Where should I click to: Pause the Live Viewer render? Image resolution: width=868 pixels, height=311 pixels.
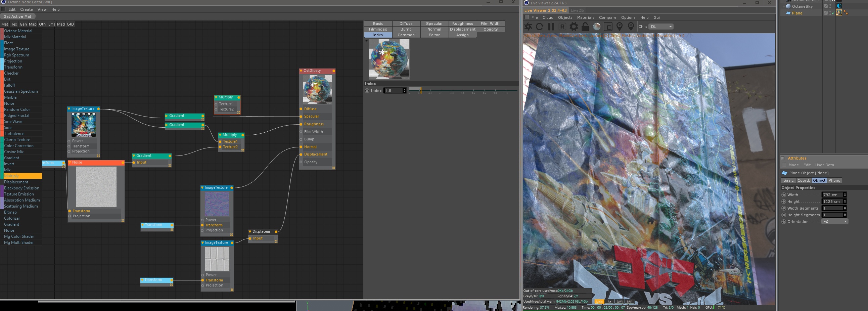(x=551, y=27)
